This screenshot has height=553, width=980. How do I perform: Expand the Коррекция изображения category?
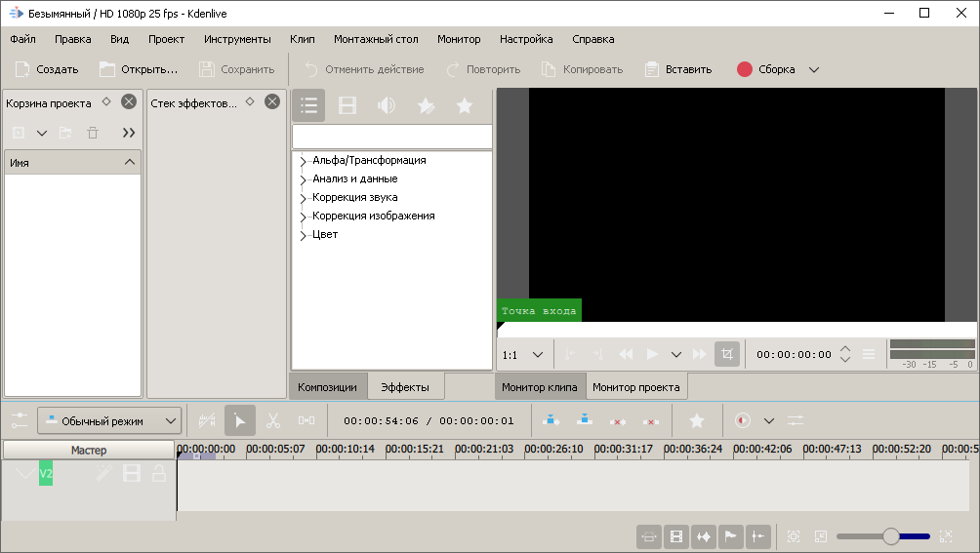303,217
